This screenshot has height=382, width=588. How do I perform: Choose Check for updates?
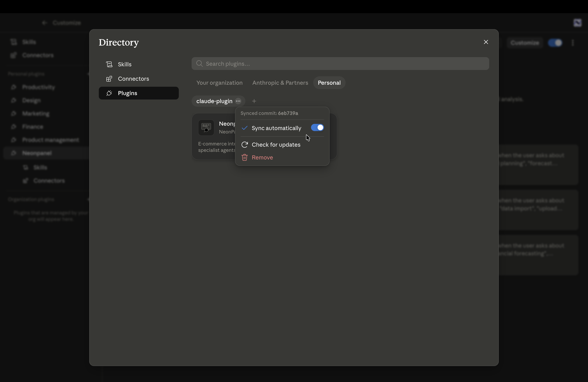point(282,145)
